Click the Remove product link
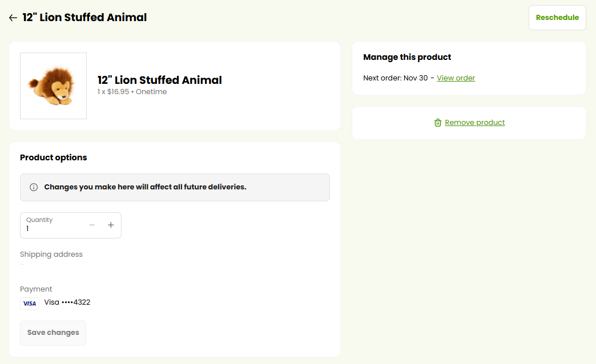This screenshot has width=596, height=364. 474,123
